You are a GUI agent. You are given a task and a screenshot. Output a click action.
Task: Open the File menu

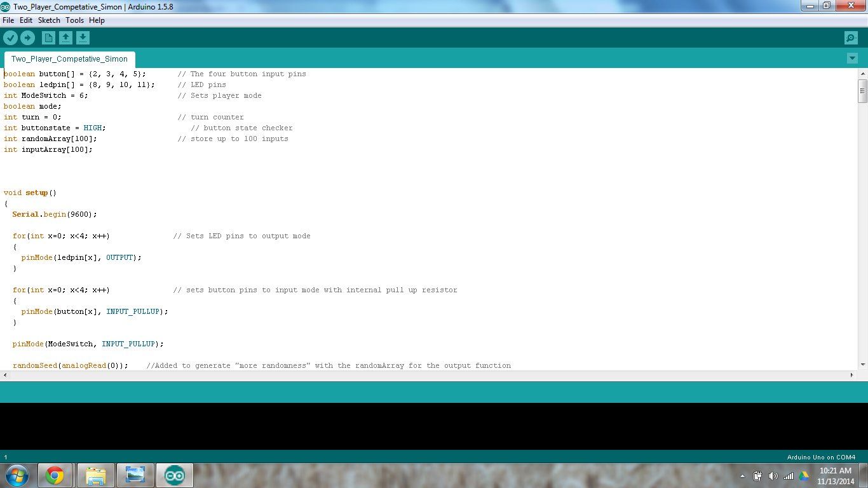click(x=8, y=20)
